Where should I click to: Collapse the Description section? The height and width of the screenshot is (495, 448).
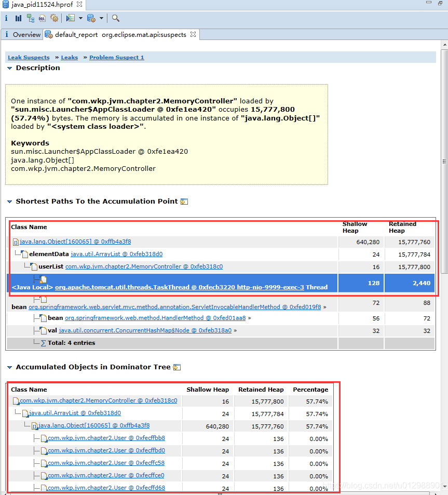(9, 68)
